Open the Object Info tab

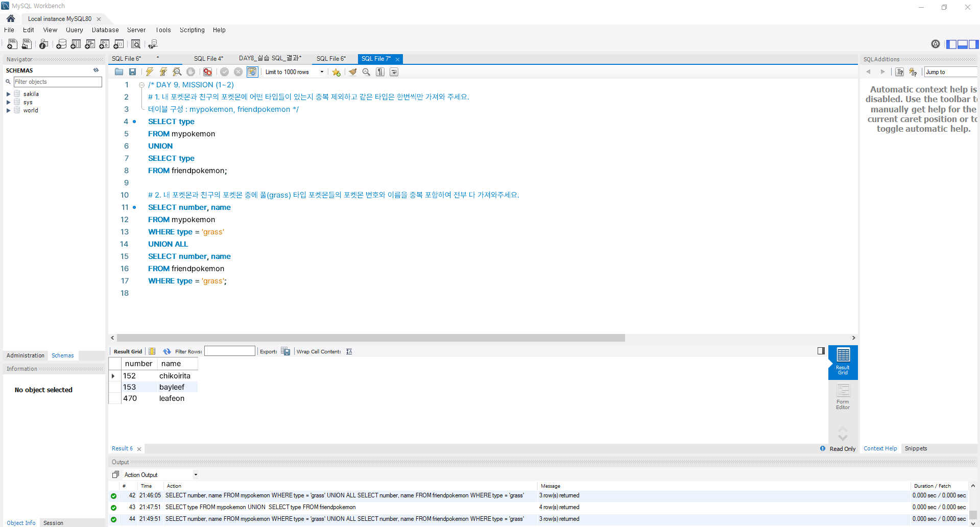[x=21, y=523]
